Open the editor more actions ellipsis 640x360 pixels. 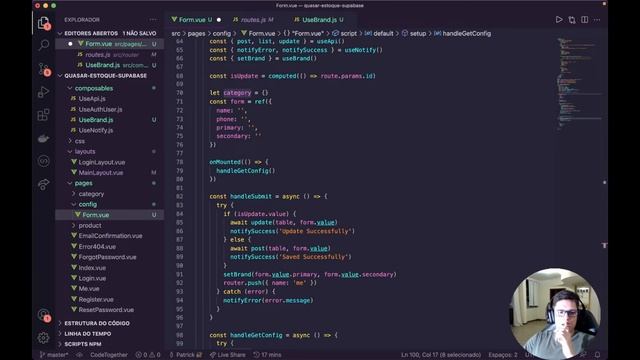coord(597,20)
